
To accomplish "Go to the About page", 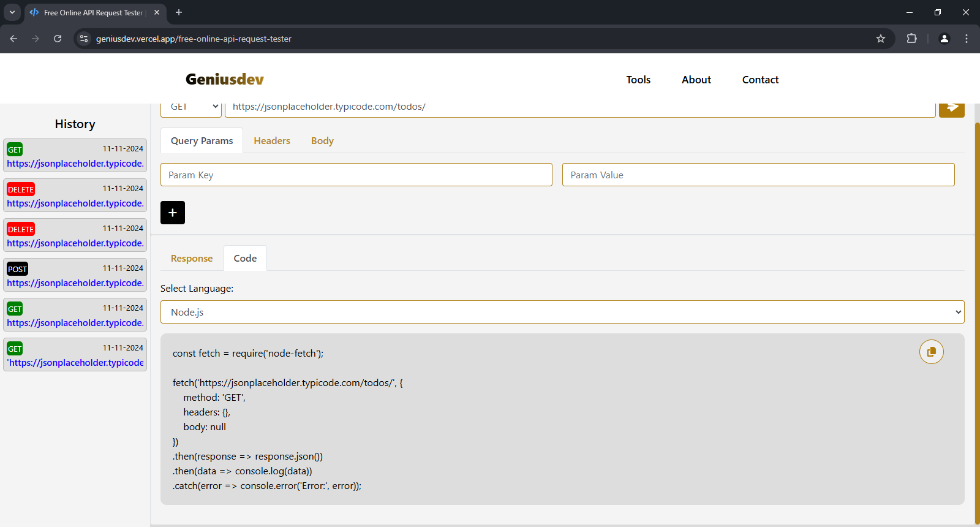I will pyautogui.click(x=696, y=80).
